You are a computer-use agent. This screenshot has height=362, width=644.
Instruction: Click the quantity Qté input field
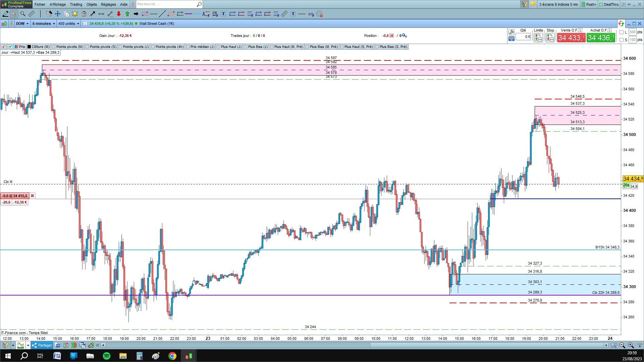(523, 37)
